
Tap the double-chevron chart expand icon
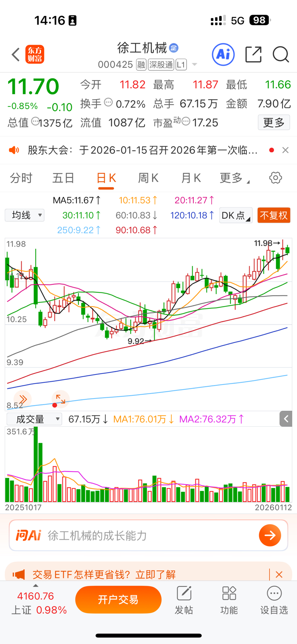click(x=23, y=399)
